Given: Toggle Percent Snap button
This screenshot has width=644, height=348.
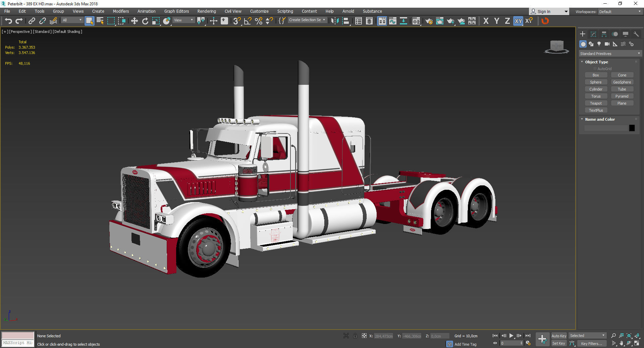Looking at the screenshot, I should pos(258,21).
